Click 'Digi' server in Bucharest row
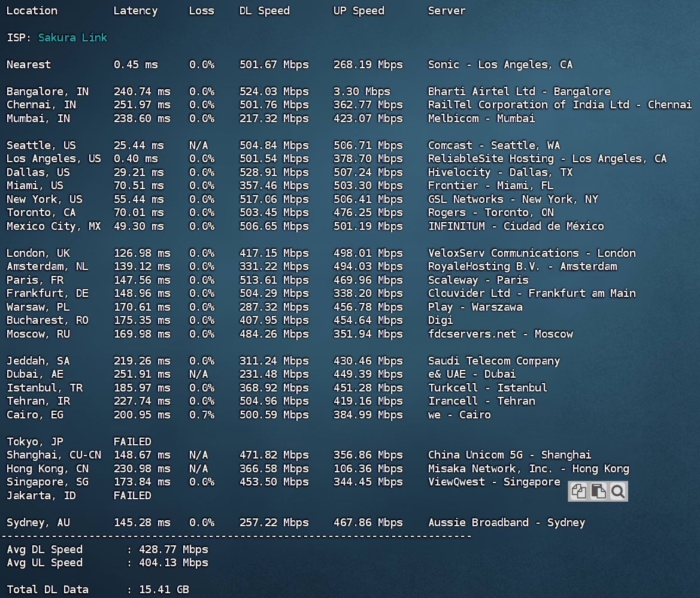700x598 pixels. coord(440,320)
